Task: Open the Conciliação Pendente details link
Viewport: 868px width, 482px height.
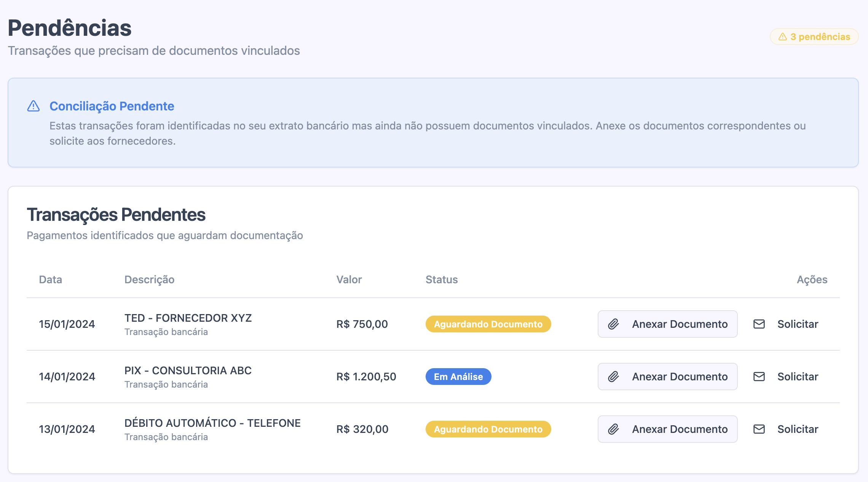Action: pos(112,106)
